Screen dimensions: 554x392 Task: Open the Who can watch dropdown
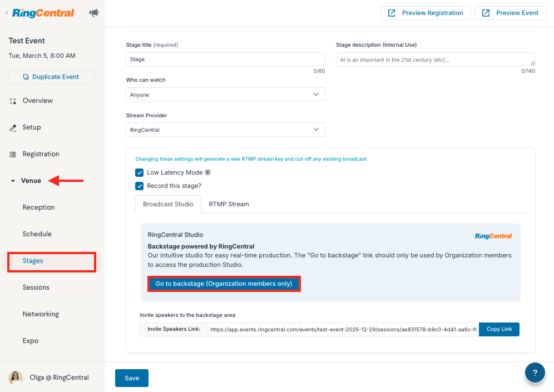click(x=225, y=95)
